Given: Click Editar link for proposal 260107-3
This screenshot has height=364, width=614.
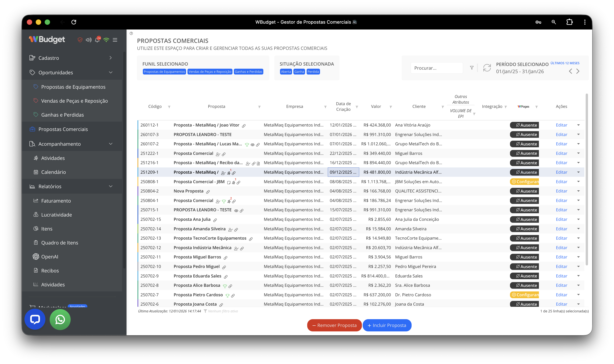Looking at the screenshot, I should (561, 134).
